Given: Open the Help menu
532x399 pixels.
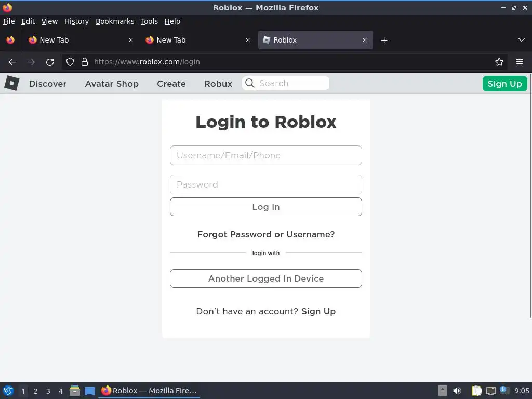Looking at the screenshot, I should pyautogui.click(x=172, y=21).
